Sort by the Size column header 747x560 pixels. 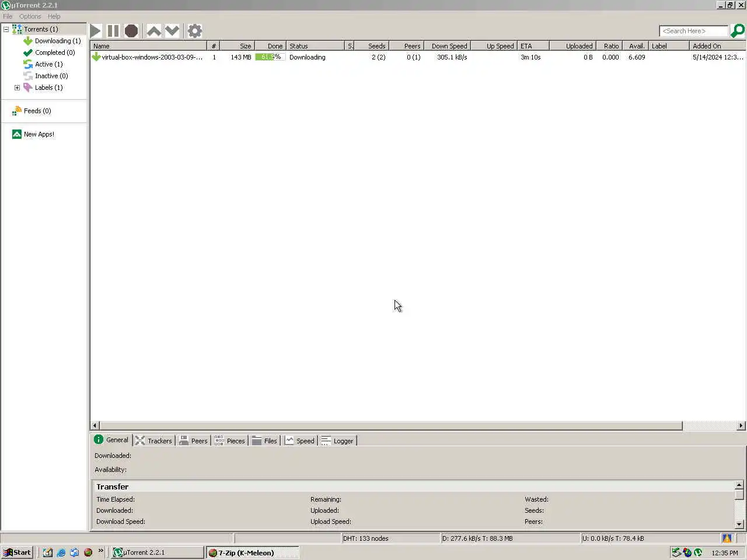point(237,46)
